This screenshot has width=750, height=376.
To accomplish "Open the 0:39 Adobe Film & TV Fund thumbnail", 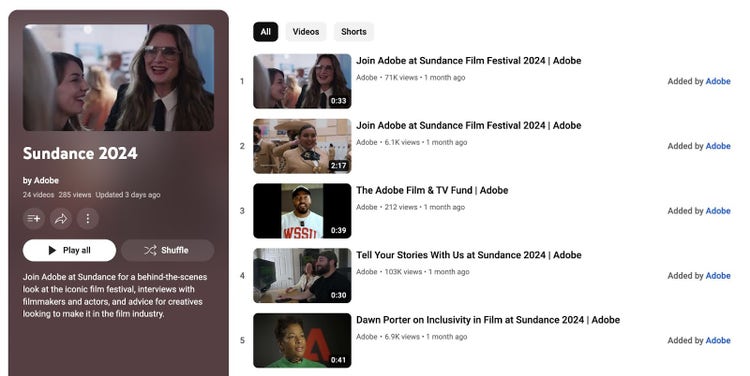I will (302, 211).
